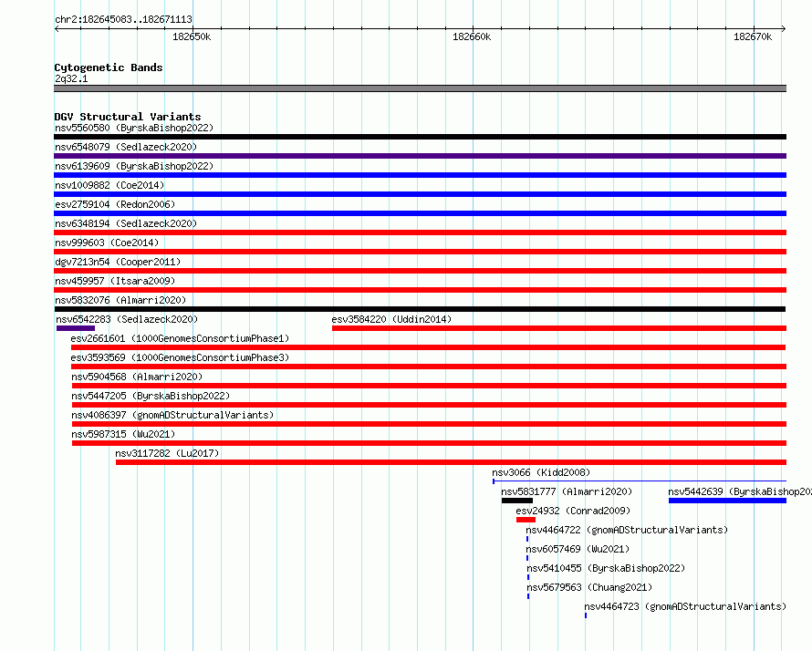Open variant nsv6548079 (Sedlazeck2020) label

[x=126, y=147]
